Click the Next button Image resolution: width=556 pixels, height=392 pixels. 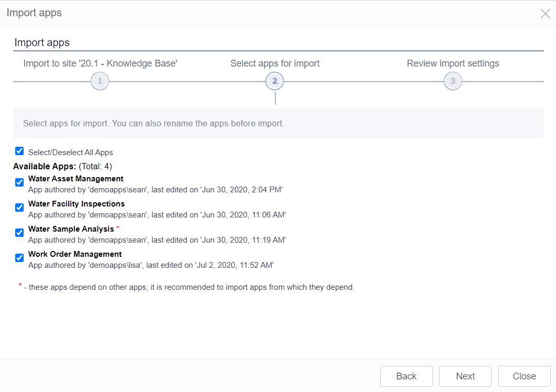pyautogui.click(x=465, y=376)
